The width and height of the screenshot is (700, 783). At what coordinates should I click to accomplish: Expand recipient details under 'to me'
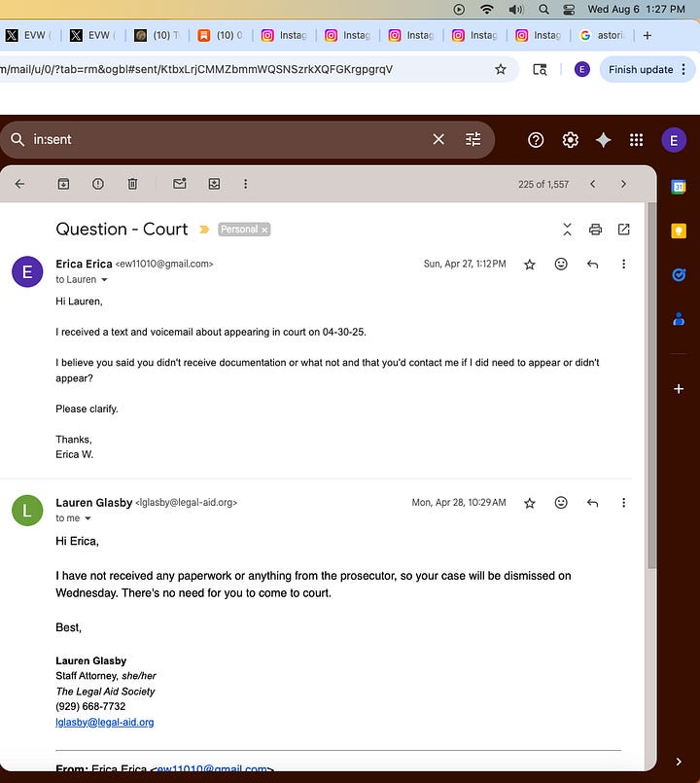(87, 518)
